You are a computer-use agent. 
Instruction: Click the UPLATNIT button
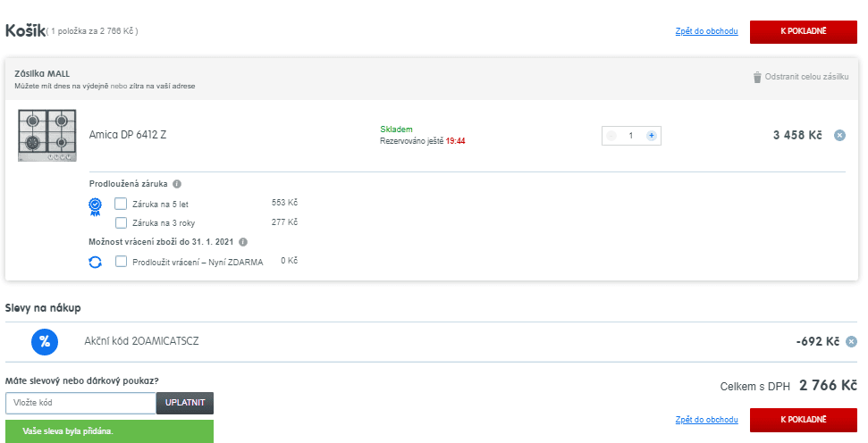pyautogui.click(x=185, y=403)
